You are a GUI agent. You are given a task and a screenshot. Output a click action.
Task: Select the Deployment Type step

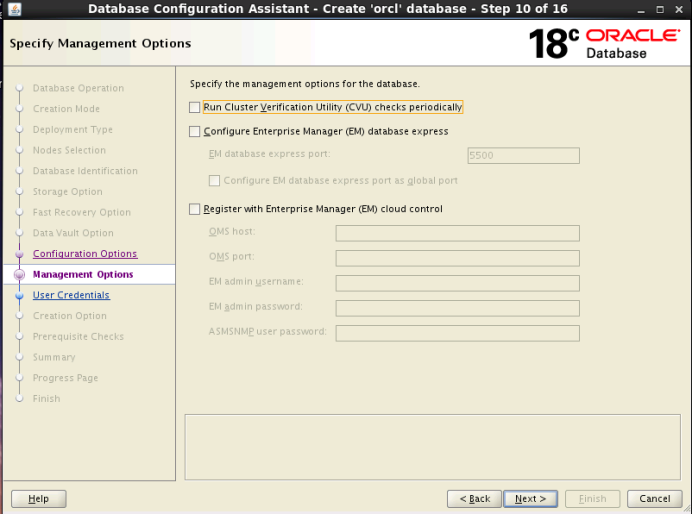click(x=72, y=130)
